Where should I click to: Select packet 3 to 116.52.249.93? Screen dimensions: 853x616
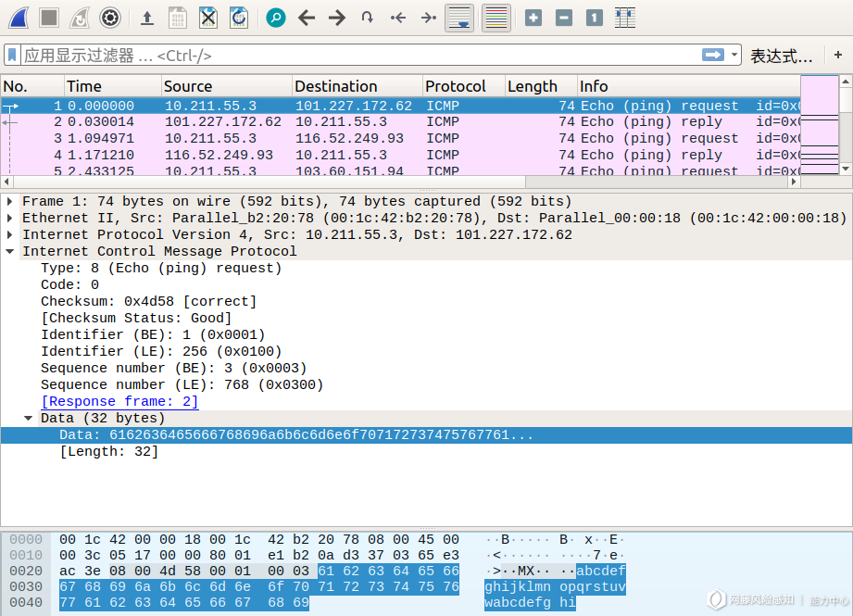(400, 138)
